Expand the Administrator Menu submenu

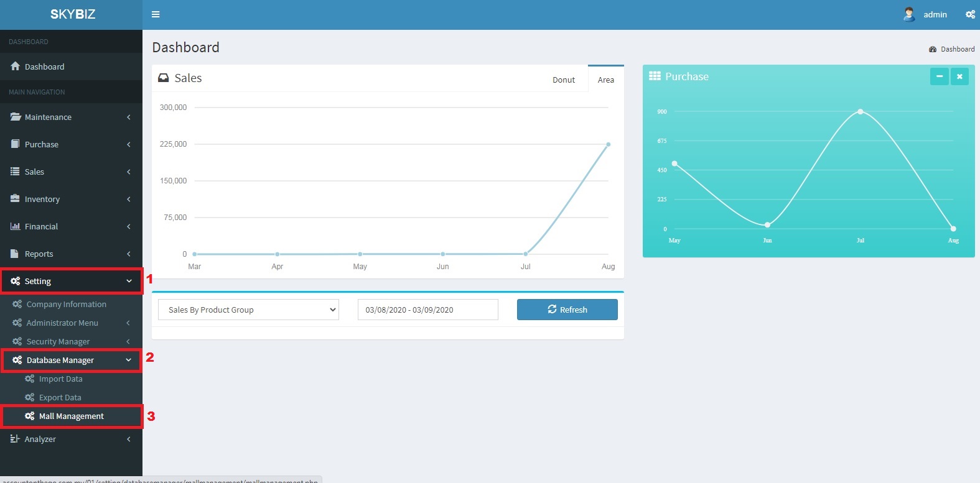pyautogui.click(x=128, y=323)
